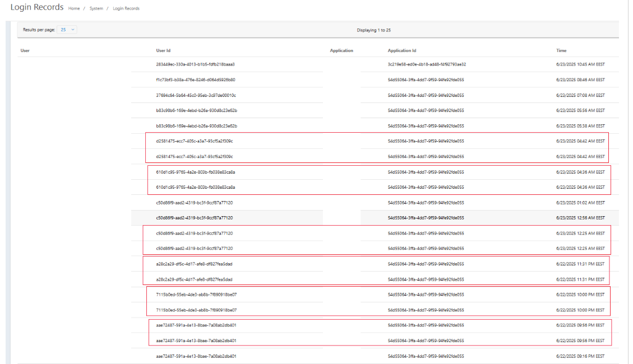
Task: Open the aae72487 record from 09:16 PM
Action: 196,356
